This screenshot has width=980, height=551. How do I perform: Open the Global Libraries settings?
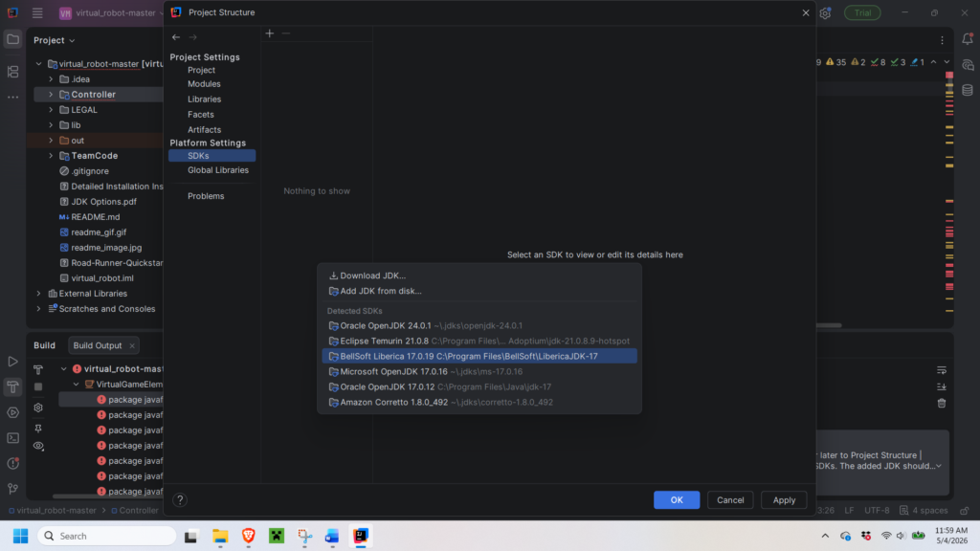(217, 170)
